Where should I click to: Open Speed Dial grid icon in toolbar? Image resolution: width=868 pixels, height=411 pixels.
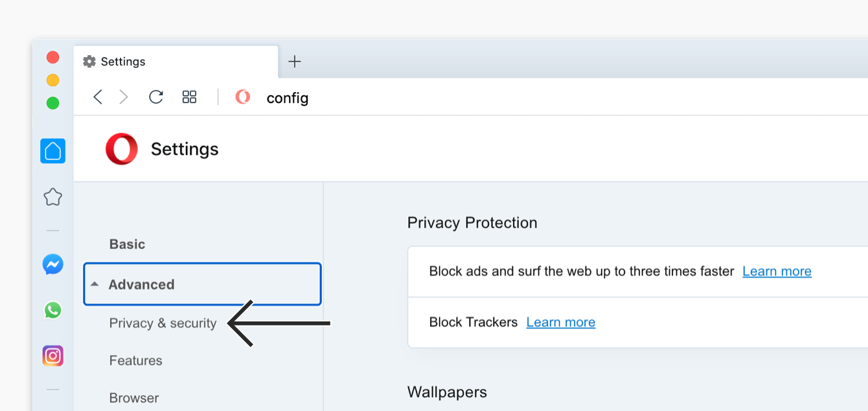[189, 97]
